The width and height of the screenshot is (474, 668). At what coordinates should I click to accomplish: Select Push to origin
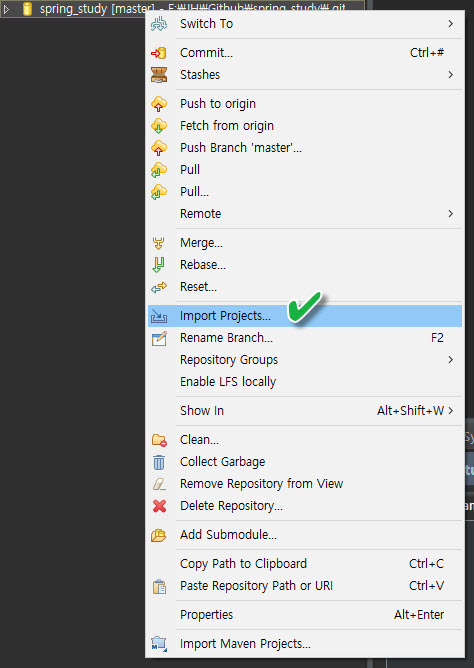coord(305,104)
